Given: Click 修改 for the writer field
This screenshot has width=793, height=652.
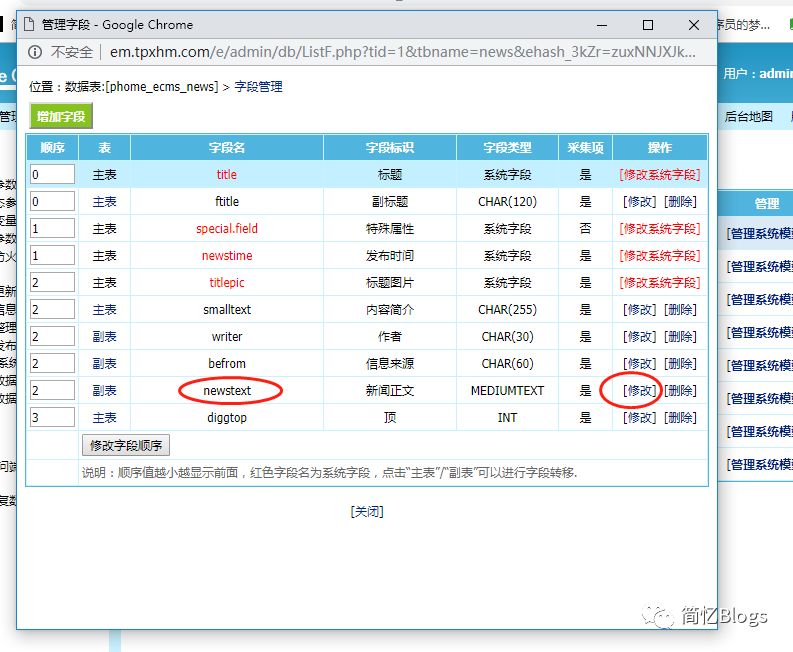Looking at the screenshot, I should click(639, 337).
